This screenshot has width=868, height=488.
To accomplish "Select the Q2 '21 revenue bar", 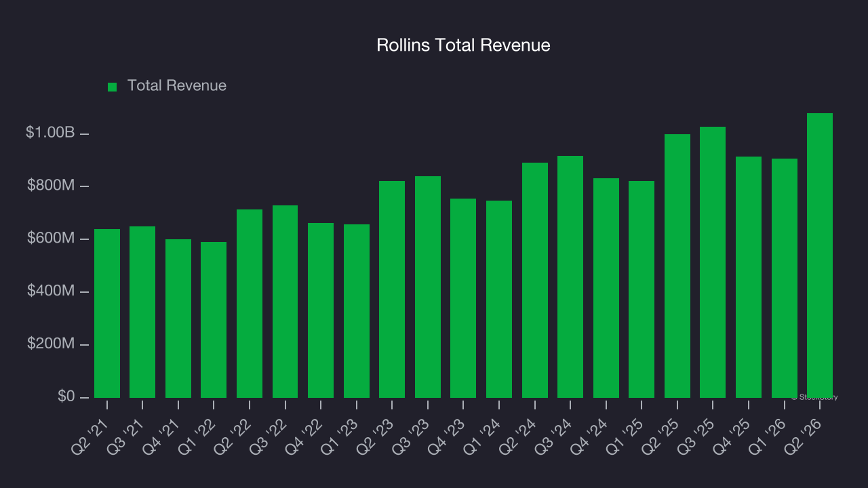I will point(107,313).
